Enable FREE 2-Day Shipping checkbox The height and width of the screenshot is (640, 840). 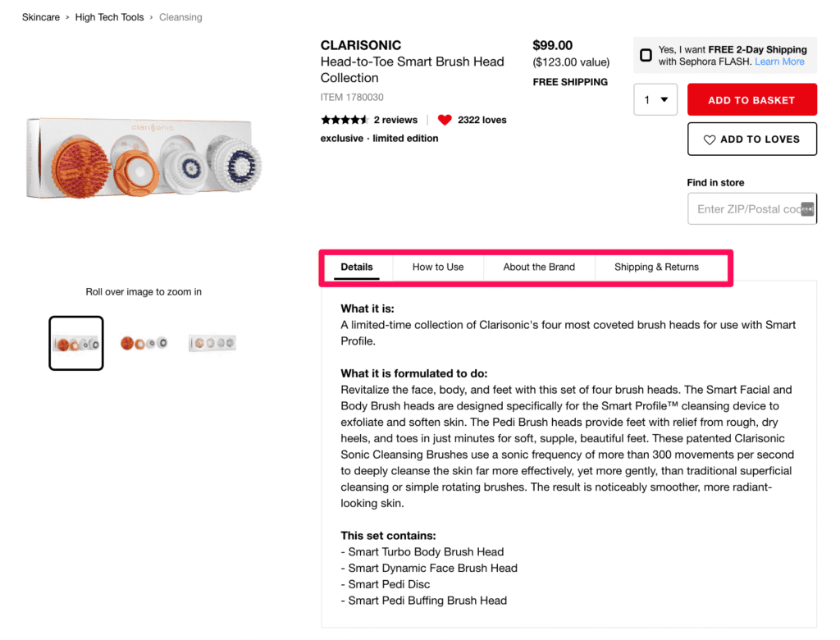point(646,55)
